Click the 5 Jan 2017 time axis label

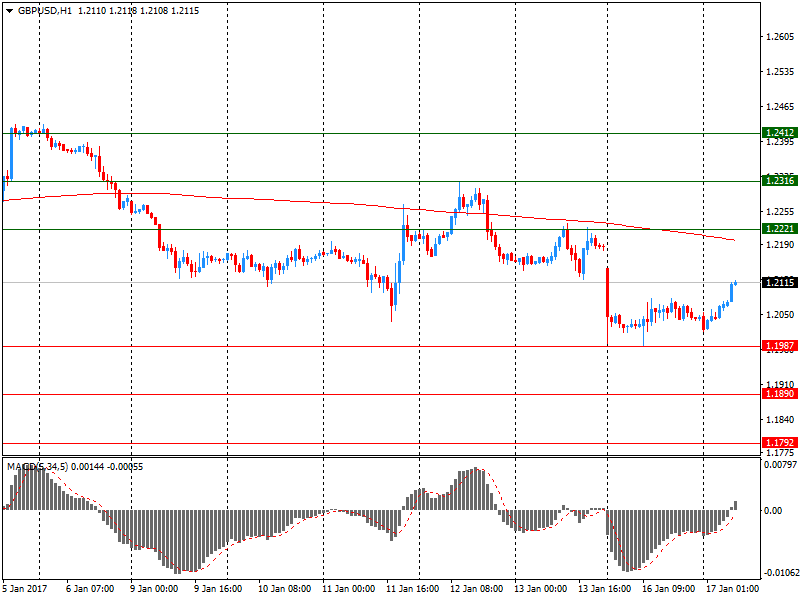[x=25, y=589]
